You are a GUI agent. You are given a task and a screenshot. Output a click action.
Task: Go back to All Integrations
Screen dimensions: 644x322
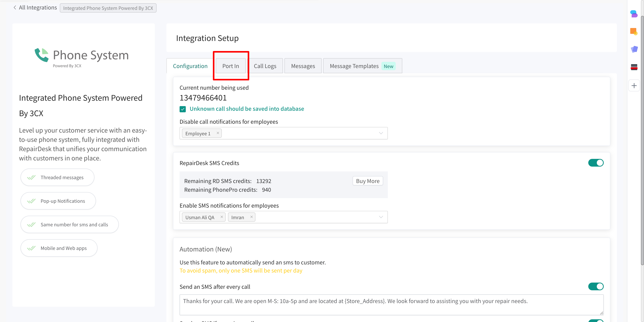tap(38, 8)
